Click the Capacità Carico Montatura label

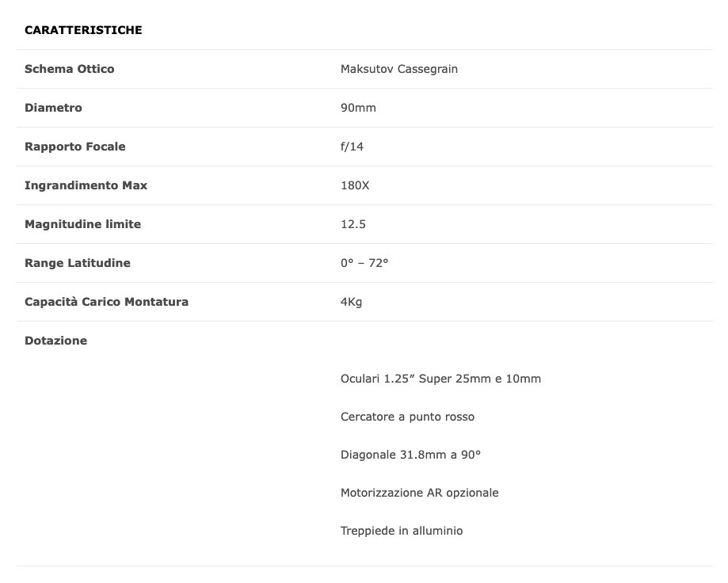tap(106, 302)
